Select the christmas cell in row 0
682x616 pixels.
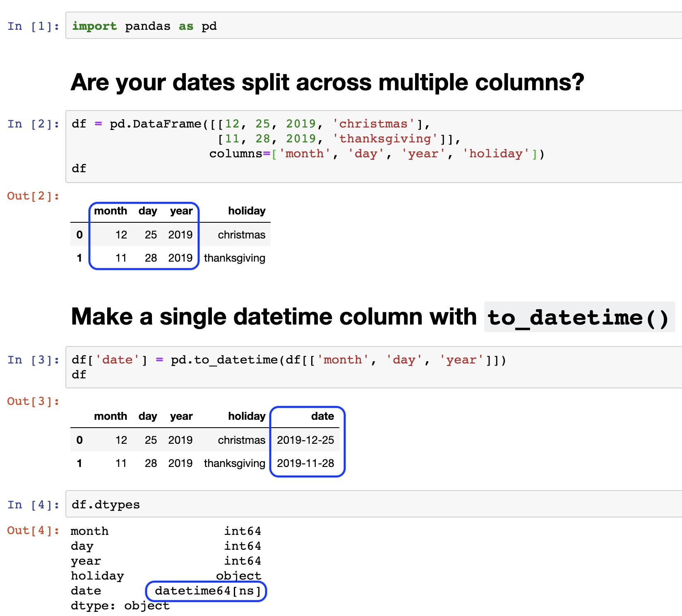241,235
